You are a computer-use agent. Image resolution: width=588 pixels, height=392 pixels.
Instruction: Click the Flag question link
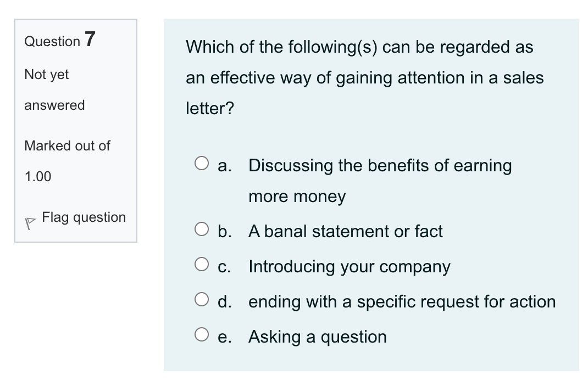[x=82, y=217]
